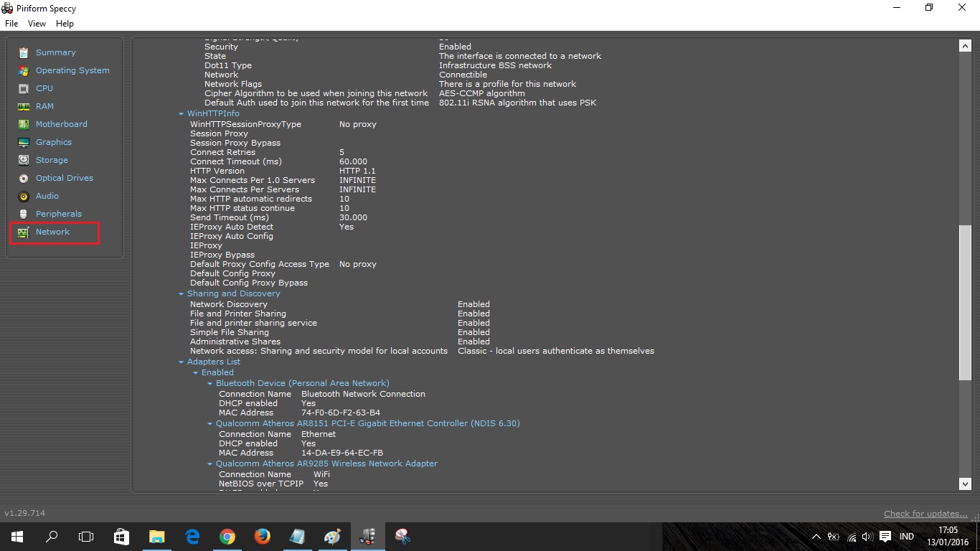
Task: Select the Graphics monitor icon
Action: [24, 142]
